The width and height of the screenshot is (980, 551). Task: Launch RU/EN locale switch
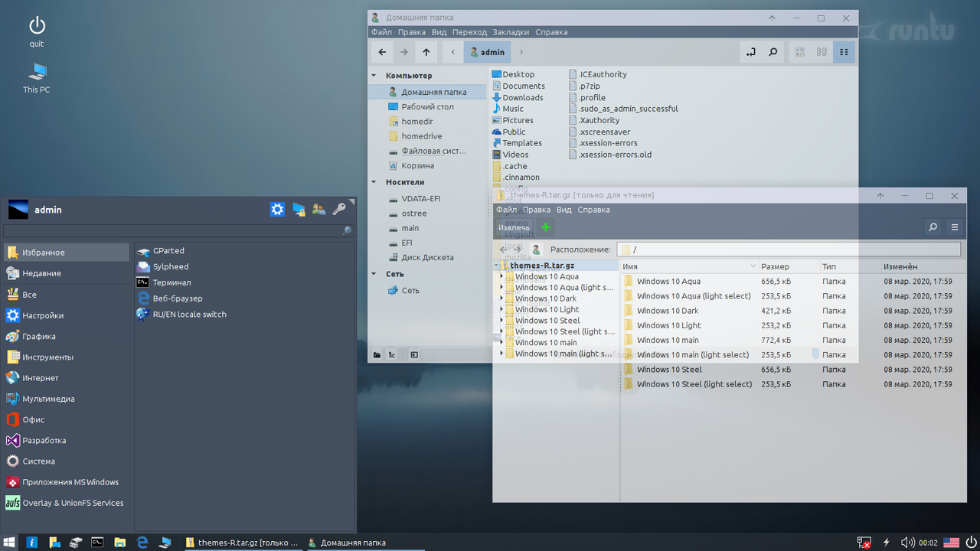[181, 314]
